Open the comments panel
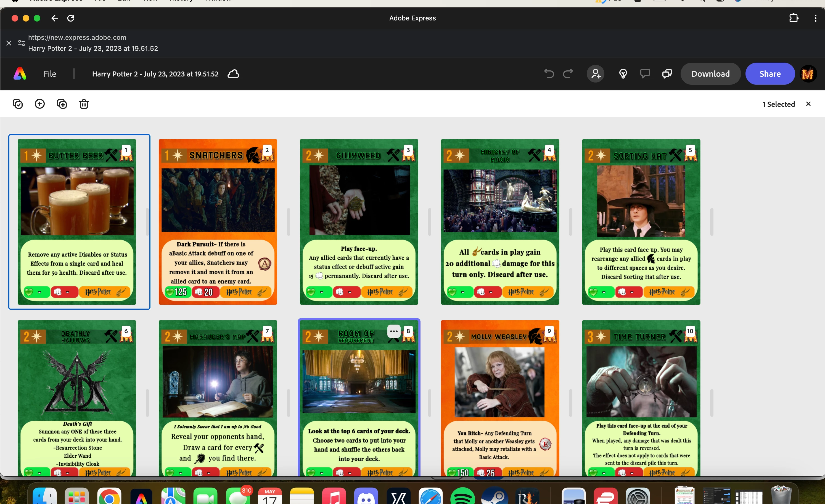 coord(645,74)
